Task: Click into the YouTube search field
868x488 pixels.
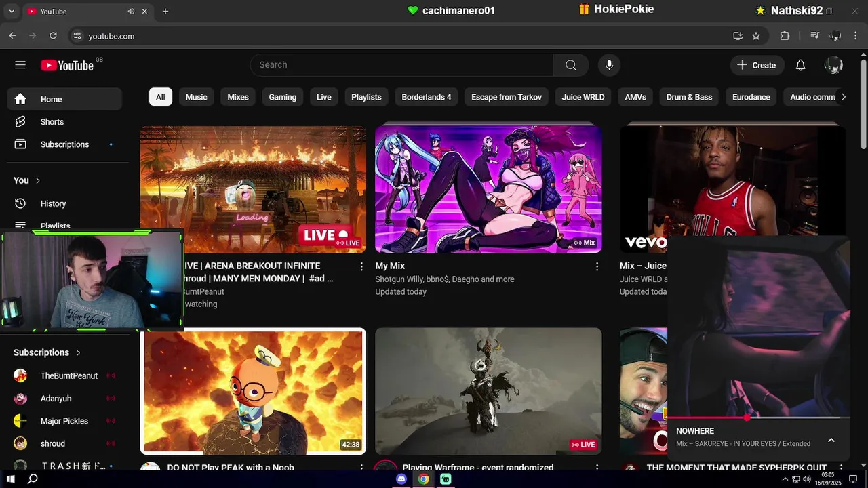Action: coord(401,65)
